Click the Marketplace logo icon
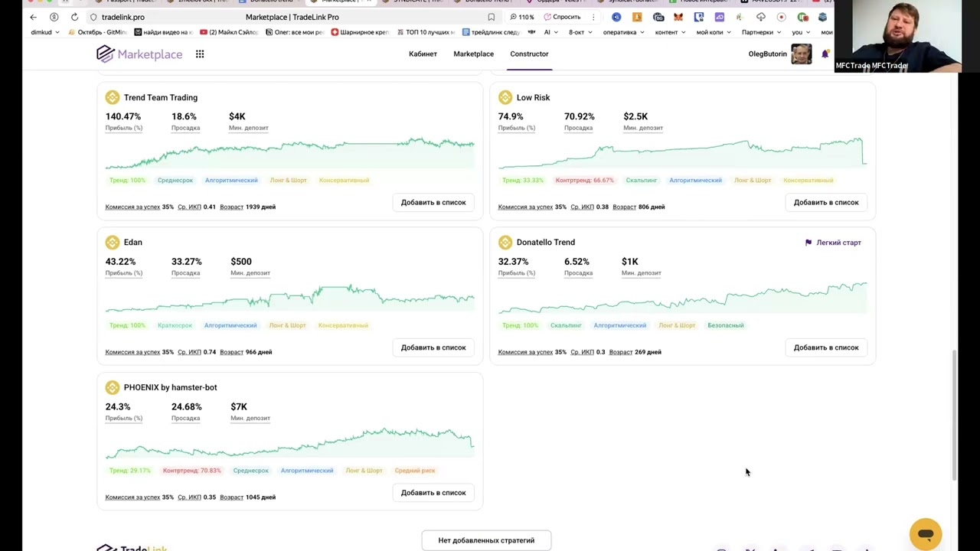The image size is (980, 551). (x=105, y=54)
